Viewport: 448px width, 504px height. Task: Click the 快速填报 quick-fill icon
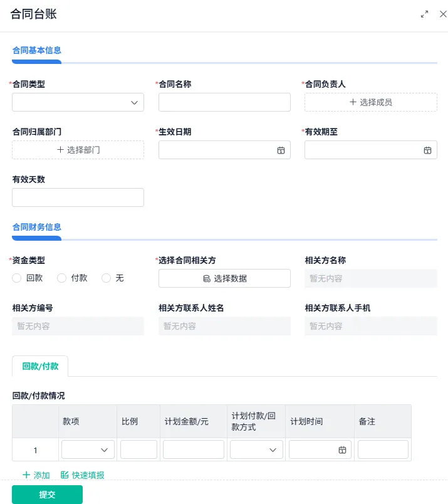coord(65,475)
